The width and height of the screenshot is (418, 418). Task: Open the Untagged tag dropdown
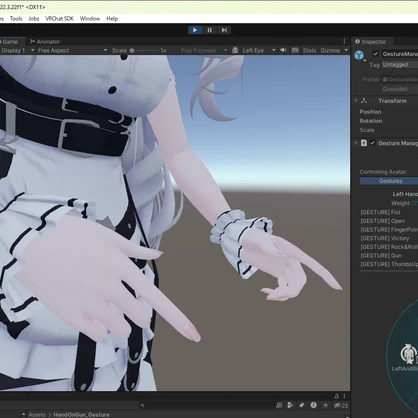[x=400, y=65]
